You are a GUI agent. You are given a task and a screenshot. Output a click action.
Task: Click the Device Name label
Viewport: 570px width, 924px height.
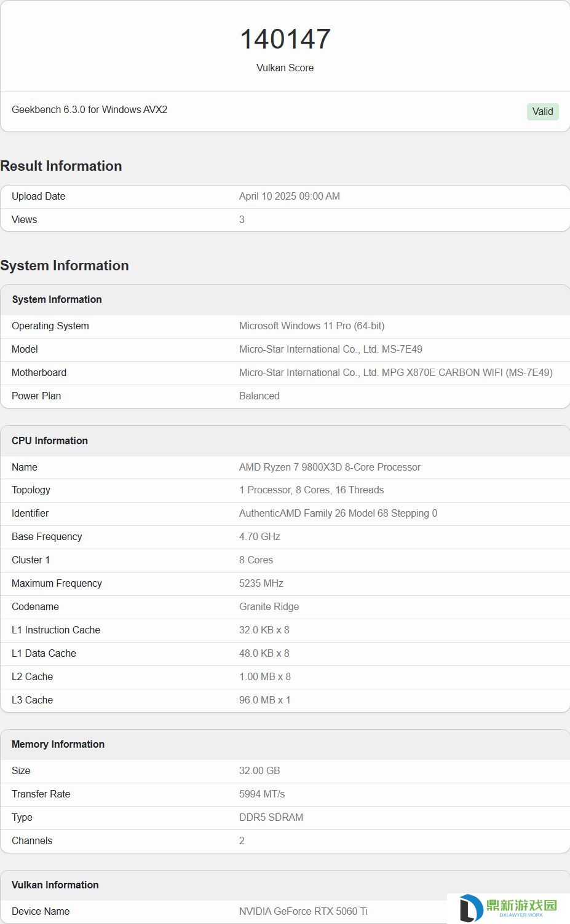point(41,911)
